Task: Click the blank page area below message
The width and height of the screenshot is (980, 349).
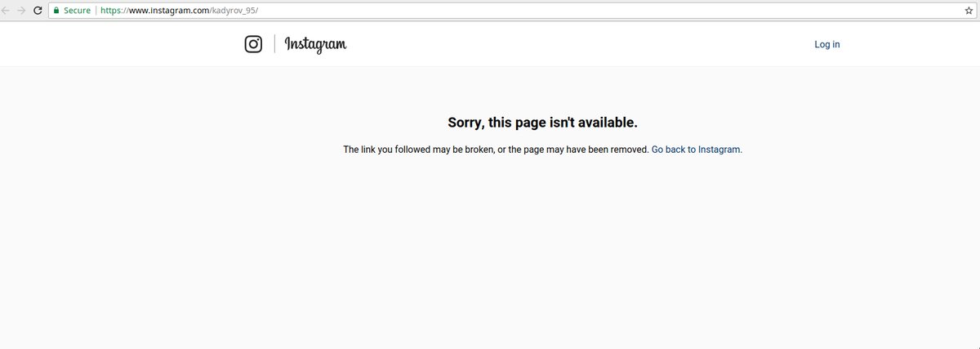Action: [x=490, y=262]
